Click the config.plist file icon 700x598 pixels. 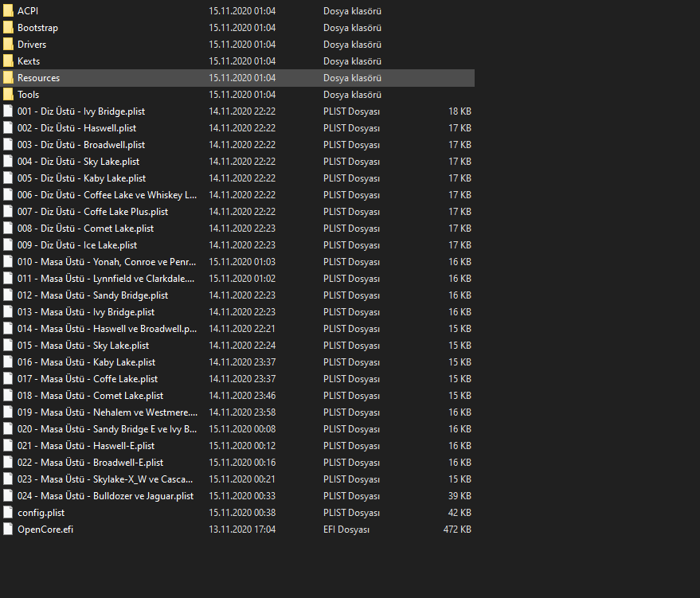[x=8, y=513]
